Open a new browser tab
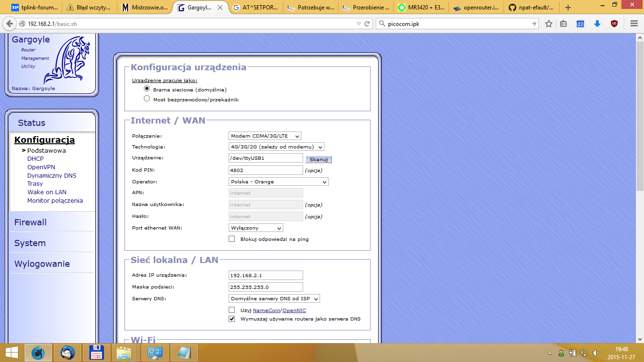Image resolution: width=644 pixels, height=362 pixels. point(568,8)
